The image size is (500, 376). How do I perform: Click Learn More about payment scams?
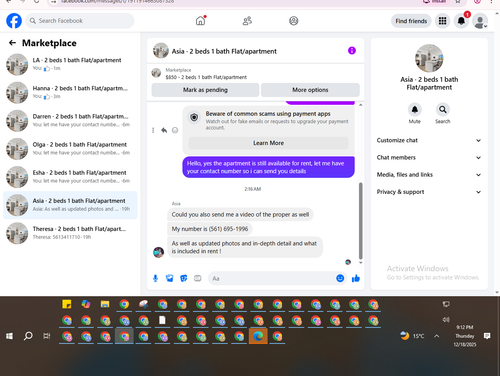coord(268,143)
